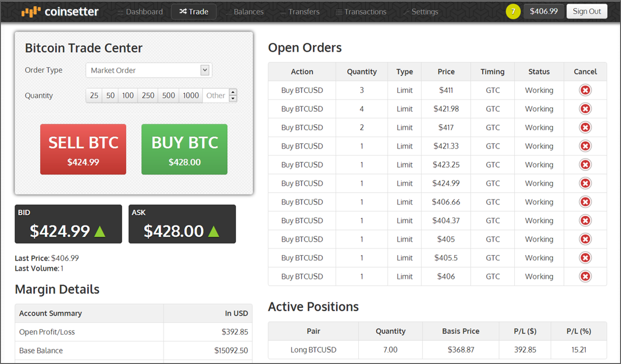The width and height of the screenshot is (621, 364).
Task: Go to the Dashboard tab
Action: pos(140,12)
